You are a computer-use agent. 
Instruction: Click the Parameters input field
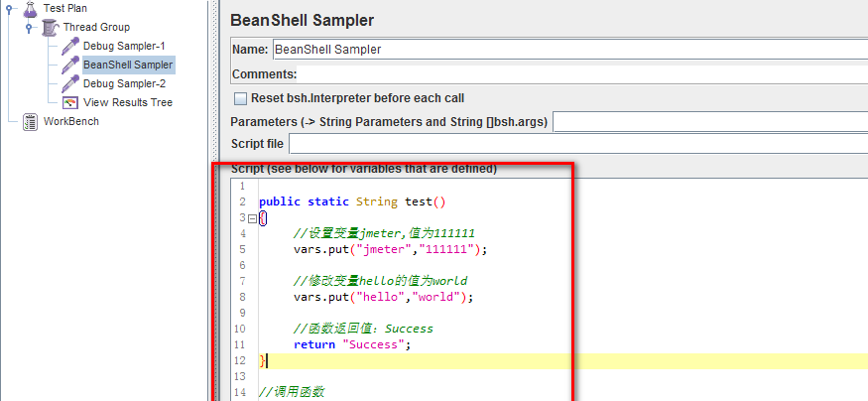click(708, 122)
